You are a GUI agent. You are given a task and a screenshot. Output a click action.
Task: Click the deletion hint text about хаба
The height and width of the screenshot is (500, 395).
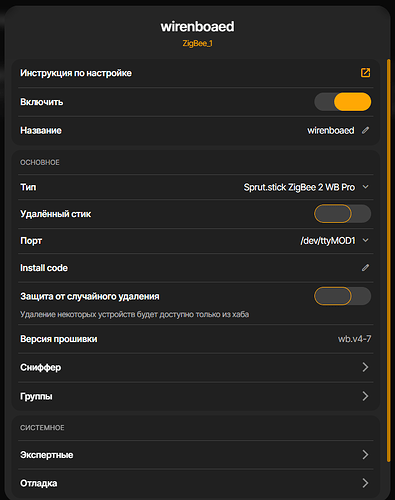point(135,314)
